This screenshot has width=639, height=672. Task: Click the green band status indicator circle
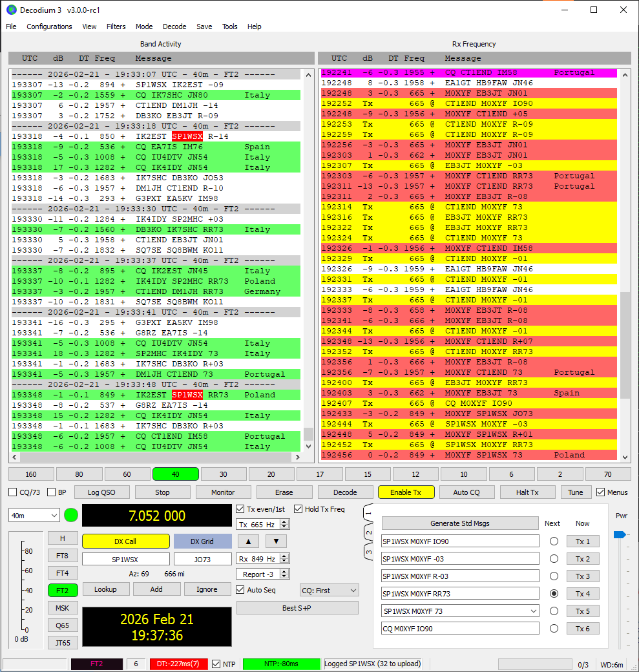[x=71, y=516]
